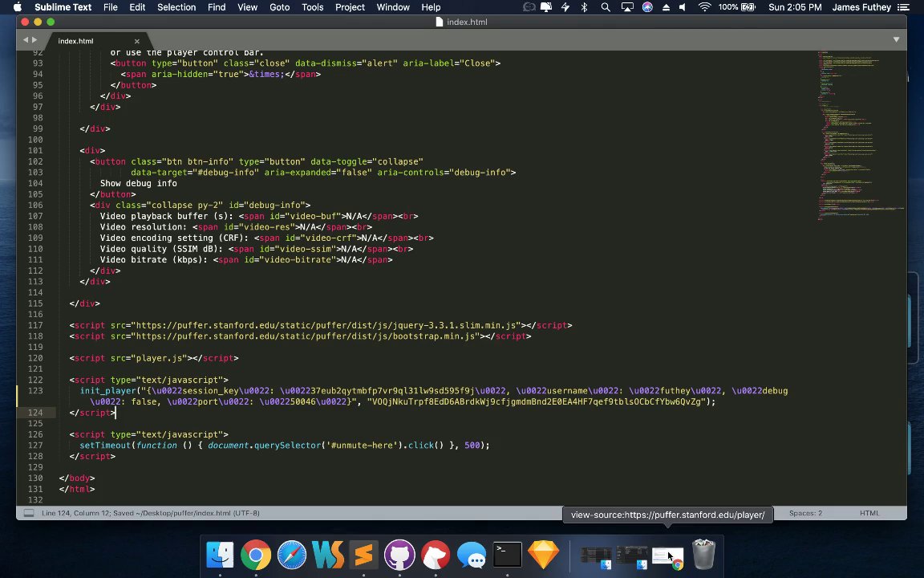The width and height of the screenshot is (924, 578).
Task: Open the File menu
Action: (110, 7)
